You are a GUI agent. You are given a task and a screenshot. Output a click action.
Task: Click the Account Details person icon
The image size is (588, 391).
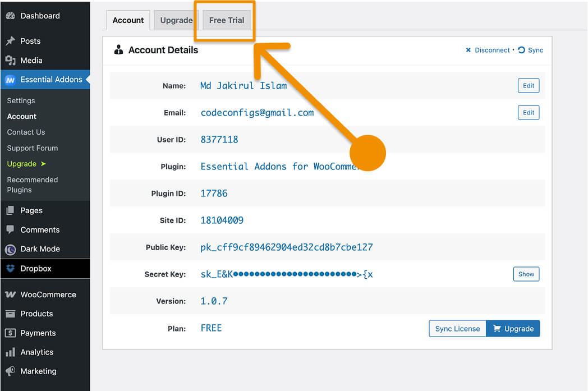(118, 50)
